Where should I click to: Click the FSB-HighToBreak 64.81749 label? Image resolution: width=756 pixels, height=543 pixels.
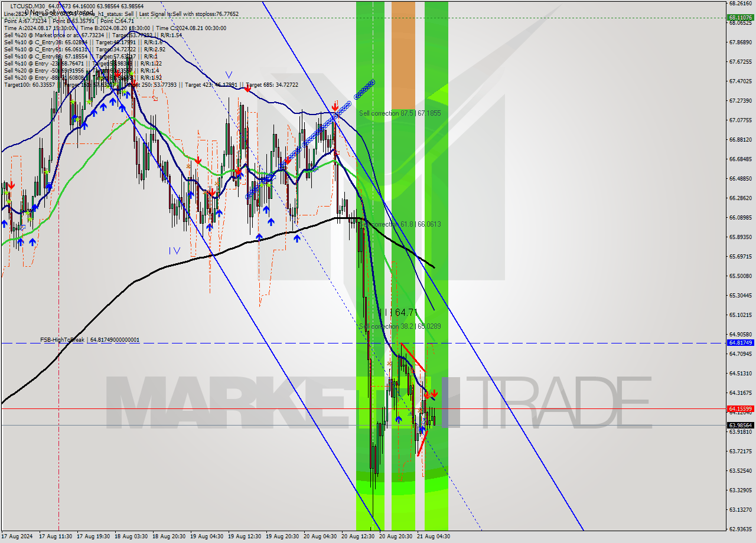(x=90, y=340)
